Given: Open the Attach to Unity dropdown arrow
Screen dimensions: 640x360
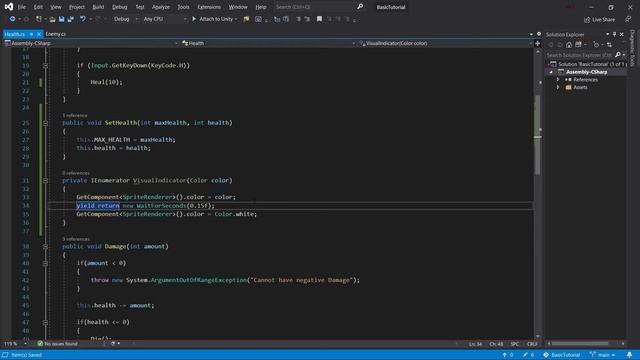Looking at the screenshot, I should [236, 19].
